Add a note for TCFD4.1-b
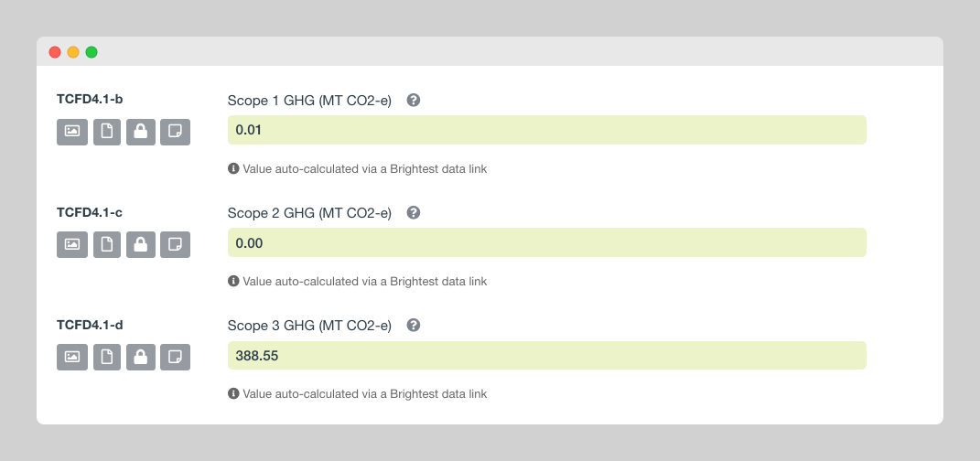Viewport: 980px width, 461px height. [175, 132]
